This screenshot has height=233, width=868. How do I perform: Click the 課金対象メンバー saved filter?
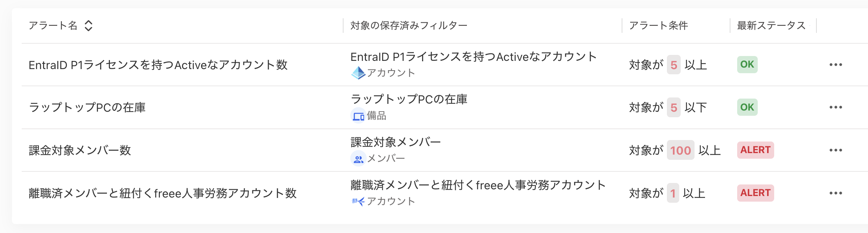395,142
